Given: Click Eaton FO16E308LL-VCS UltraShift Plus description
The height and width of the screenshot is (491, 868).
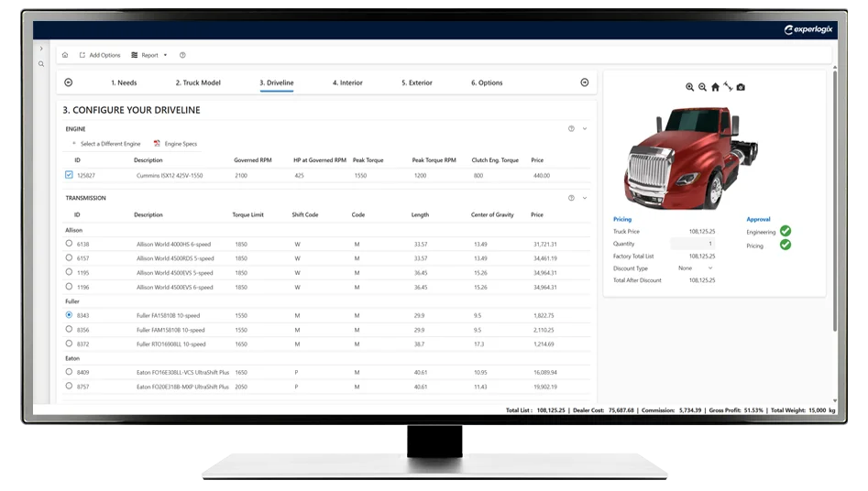Looking at the screenshot, I should pos(182,373).
